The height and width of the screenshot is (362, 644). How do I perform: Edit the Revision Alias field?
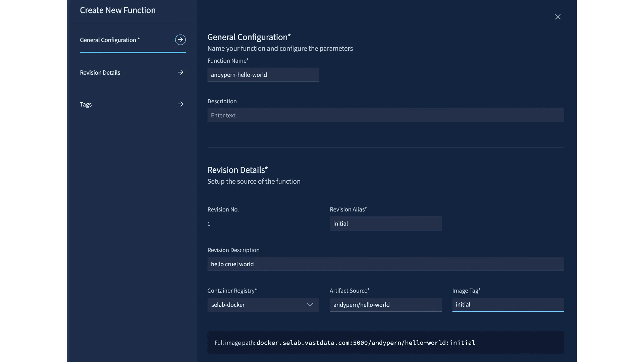coord(385,224)
